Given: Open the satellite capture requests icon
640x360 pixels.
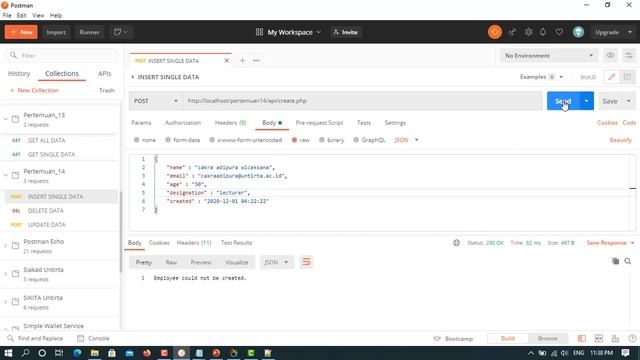Looking at the screenshot, I should coord(512,32).
